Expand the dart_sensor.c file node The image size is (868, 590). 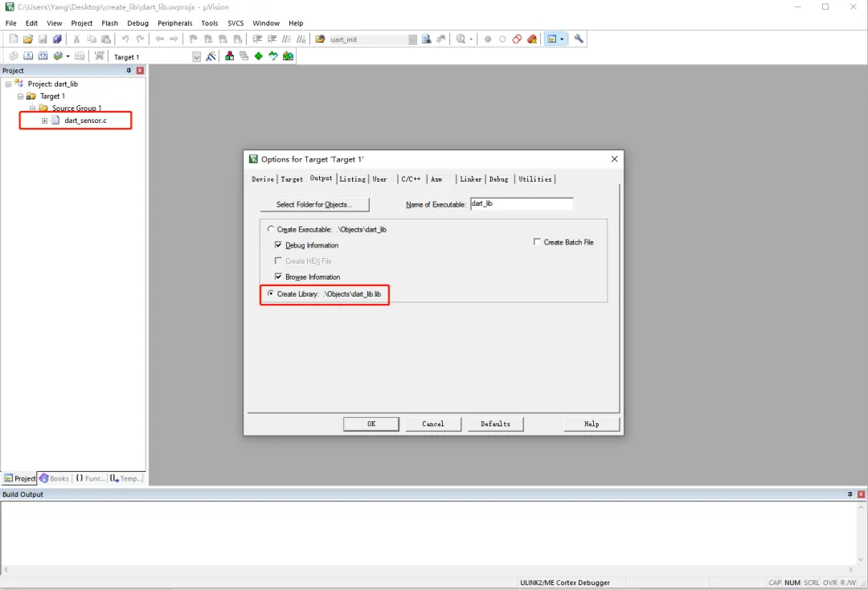45,121
